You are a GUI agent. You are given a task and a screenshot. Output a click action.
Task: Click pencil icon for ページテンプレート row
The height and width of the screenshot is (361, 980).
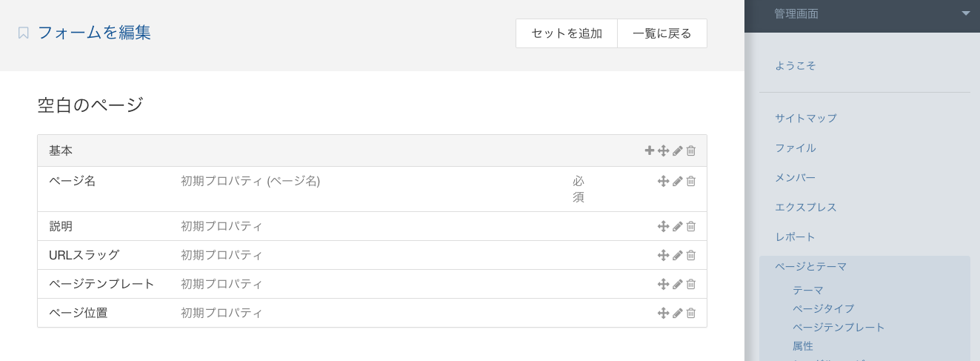coord(678,284)
